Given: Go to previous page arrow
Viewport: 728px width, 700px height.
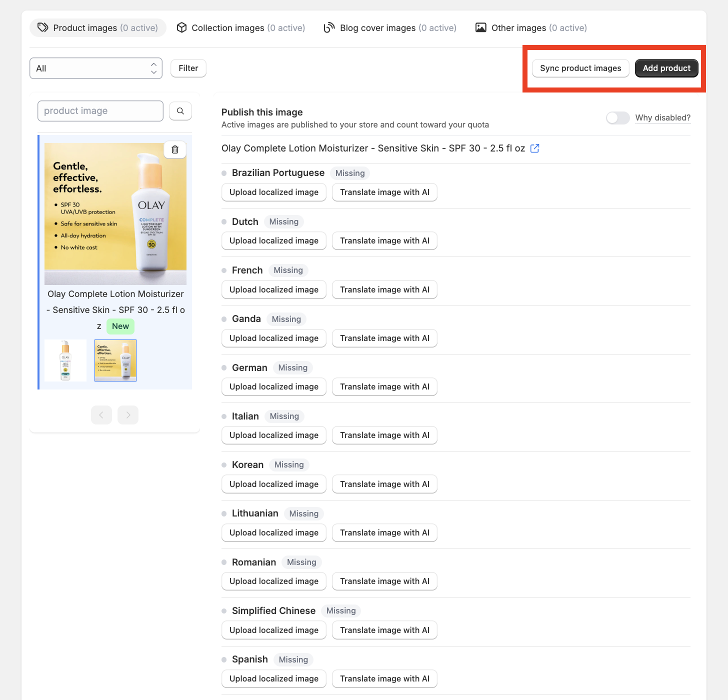Looking at the screenshot, I should point(101,415).
